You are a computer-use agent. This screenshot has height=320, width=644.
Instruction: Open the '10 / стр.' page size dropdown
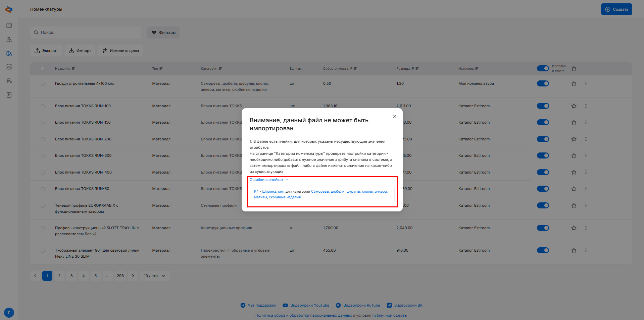pos(155,276)
